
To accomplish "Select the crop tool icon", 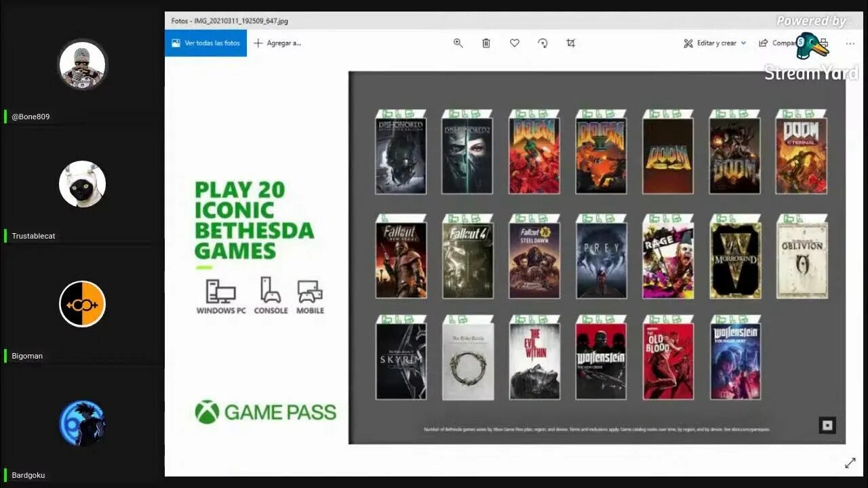I will click(x=571, y=43).
